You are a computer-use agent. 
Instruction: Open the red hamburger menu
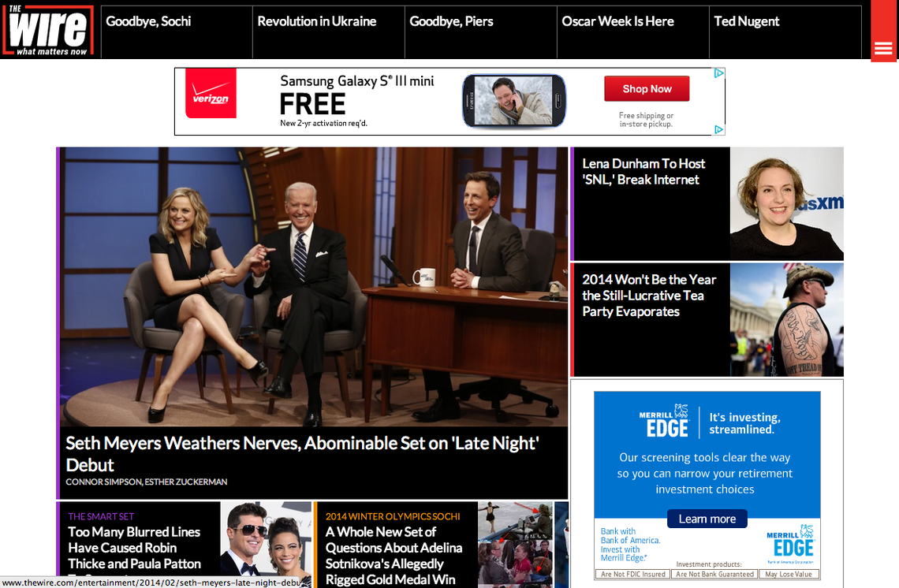[883, 47]
